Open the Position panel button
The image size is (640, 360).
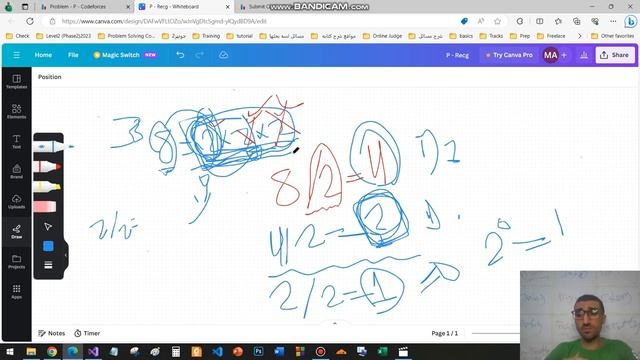pos(49,77)
